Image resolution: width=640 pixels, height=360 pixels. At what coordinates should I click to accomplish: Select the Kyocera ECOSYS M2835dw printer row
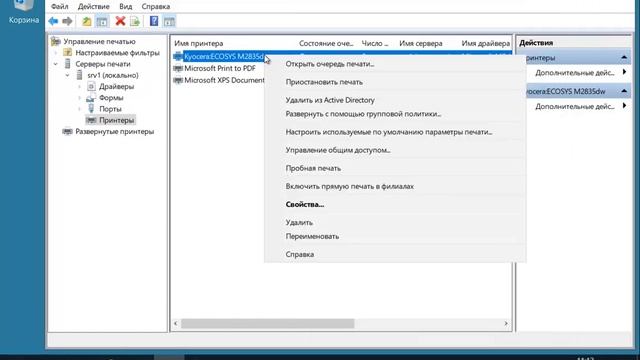coord(224,56)
